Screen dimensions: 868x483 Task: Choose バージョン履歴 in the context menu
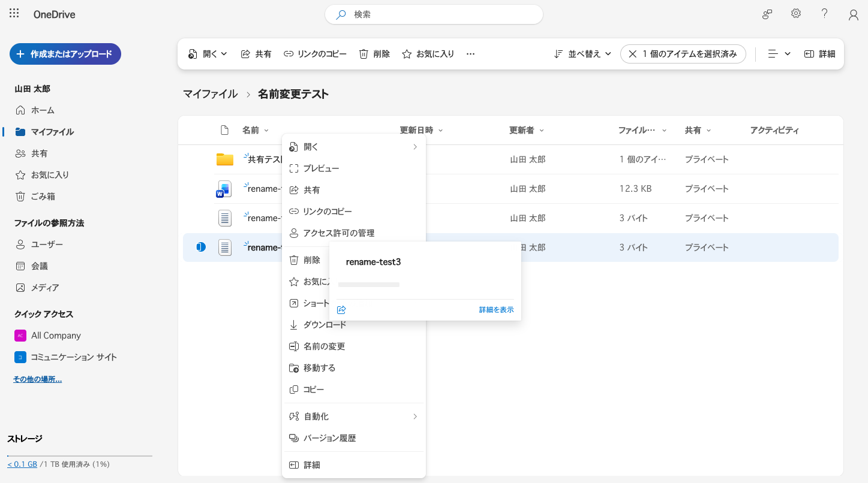(x=354, y=438)
